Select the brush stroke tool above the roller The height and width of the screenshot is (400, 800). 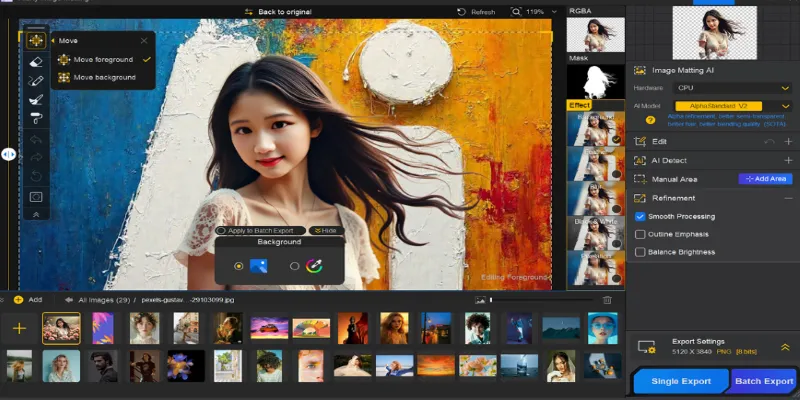[36, 100]
